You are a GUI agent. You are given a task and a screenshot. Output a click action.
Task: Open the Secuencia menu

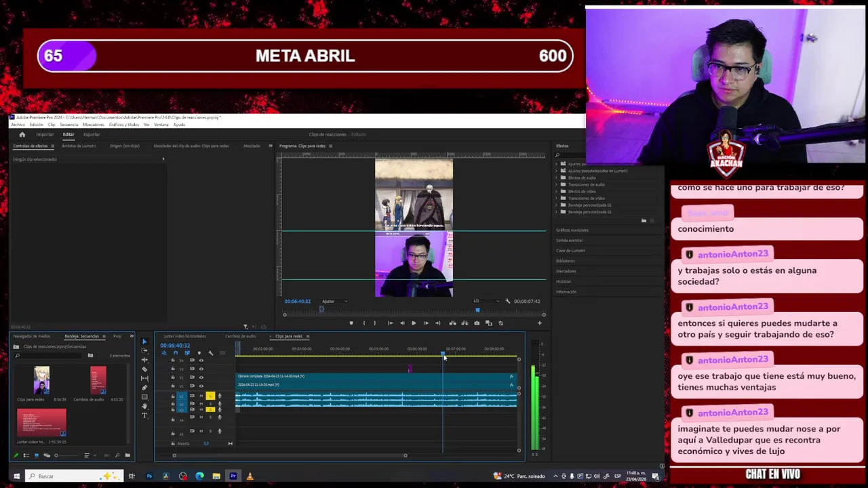[68, 125]
